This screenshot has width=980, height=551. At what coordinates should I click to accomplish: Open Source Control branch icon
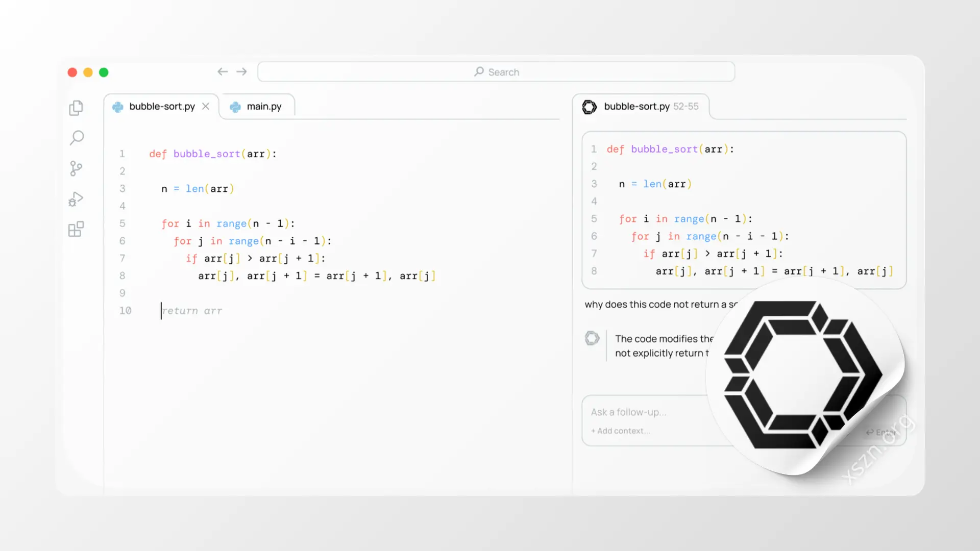tap(76, 168)
